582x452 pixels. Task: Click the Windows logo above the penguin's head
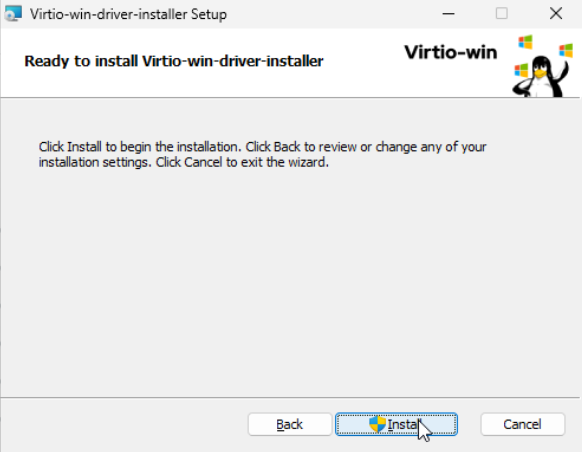(x=526, y=42)
